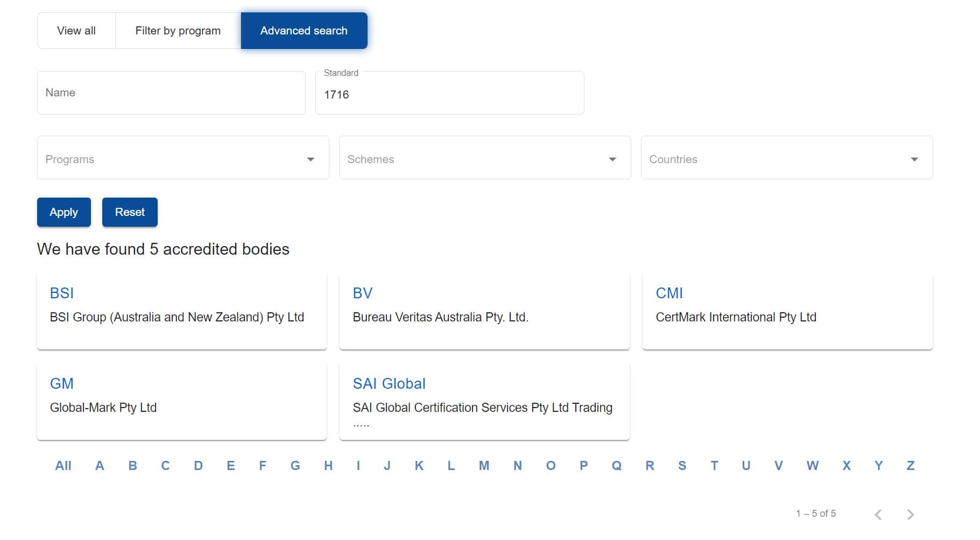Filter bodies by letter Y
Viewport: 980px width, 540px height.
879,466
